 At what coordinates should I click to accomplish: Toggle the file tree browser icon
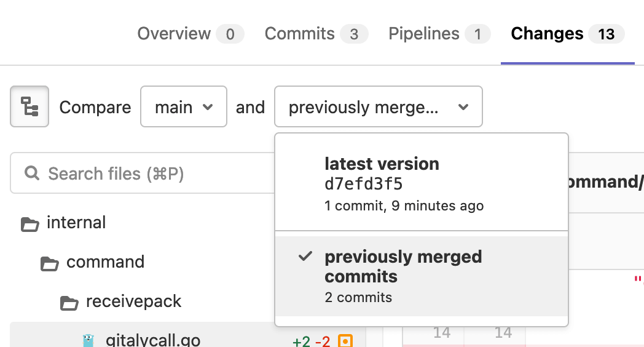point(29,107)
